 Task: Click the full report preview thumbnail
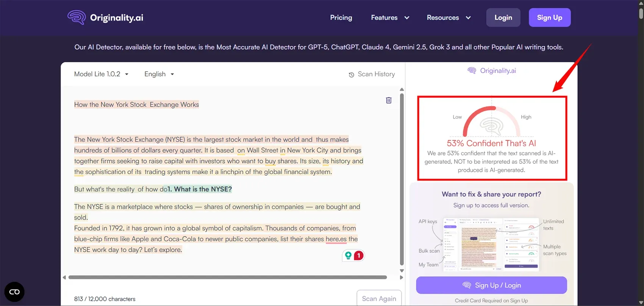tap(491, 244)
